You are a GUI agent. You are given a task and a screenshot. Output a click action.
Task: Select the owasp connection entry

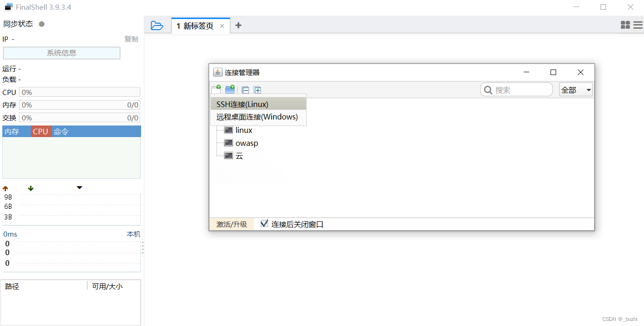(x=247, y=143)
